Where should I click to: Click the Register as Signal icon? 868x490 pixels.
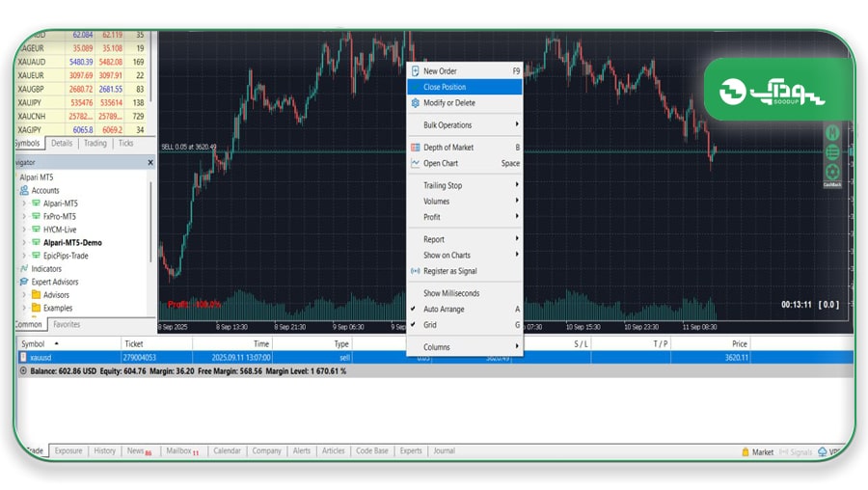click(415, 271)
